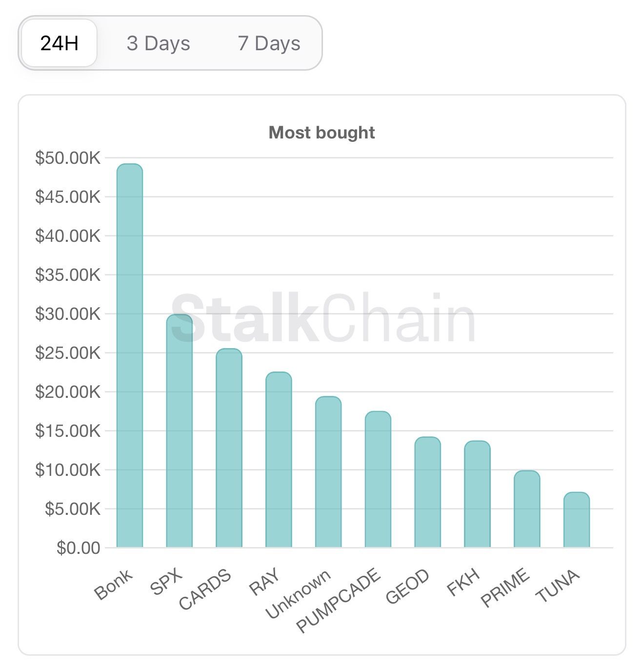The width and height of the screenshot is (644, 666).
Task: Click the SPX bar in the chart
Action: (180, 431)
